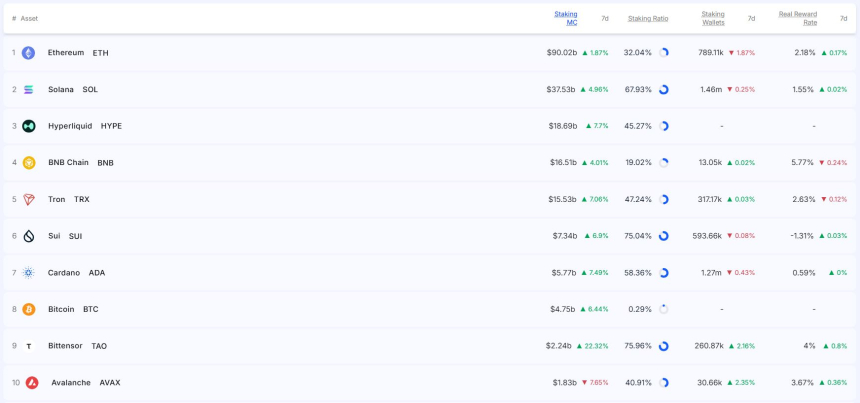
Task: Open the BNB Chain asset name
Action: (x=69, y=163)
